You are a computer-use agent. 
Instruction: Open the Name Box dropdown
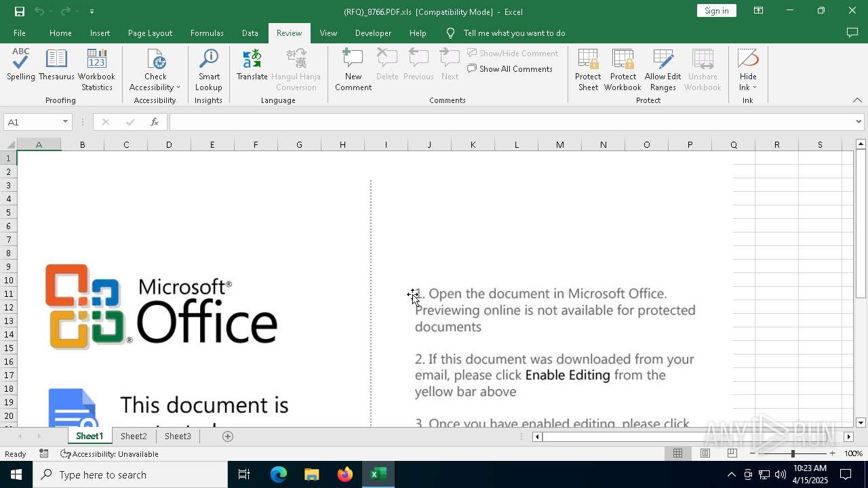coord(65,122)
